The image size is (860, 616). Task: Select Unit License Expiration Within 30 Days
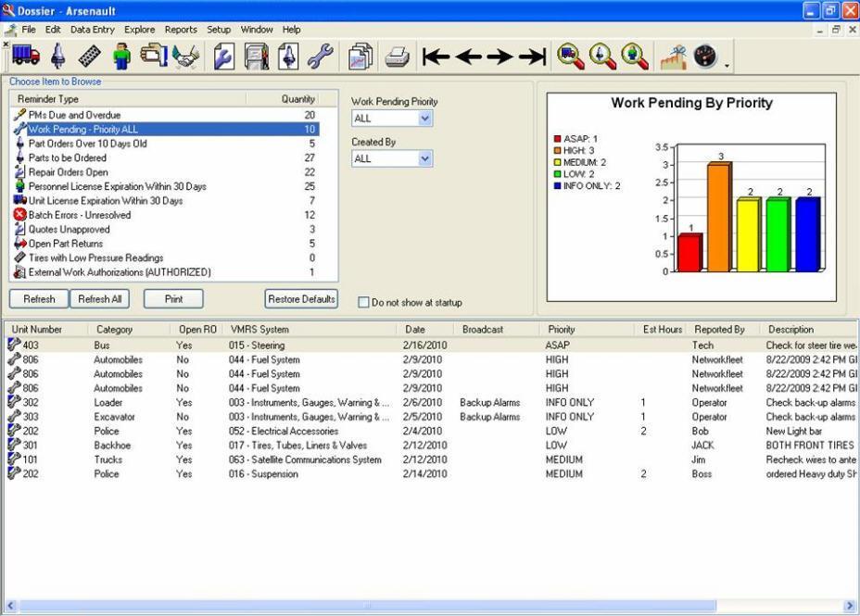[x=165, y=201]
